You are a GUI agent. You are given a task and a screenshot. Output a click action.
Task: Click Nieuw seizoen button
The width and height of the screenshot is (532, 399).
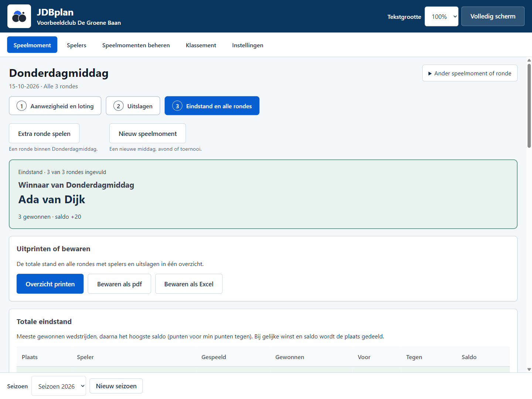(x=116, y=386)
